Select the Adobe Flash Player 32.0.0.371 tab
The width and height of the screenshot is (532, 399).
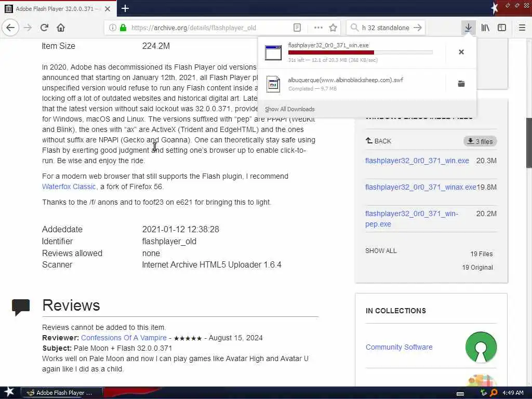click(58, 9)
